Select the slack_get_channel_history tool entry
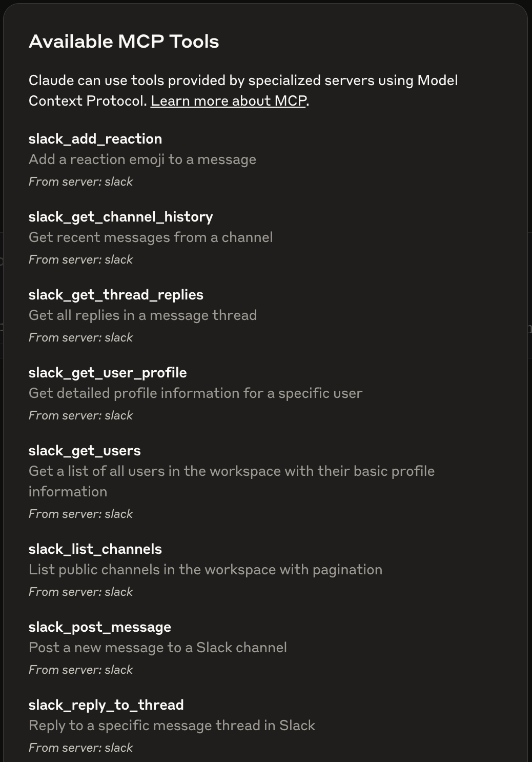The width and height of the screenshot is (532, 762). click(120, 217)
